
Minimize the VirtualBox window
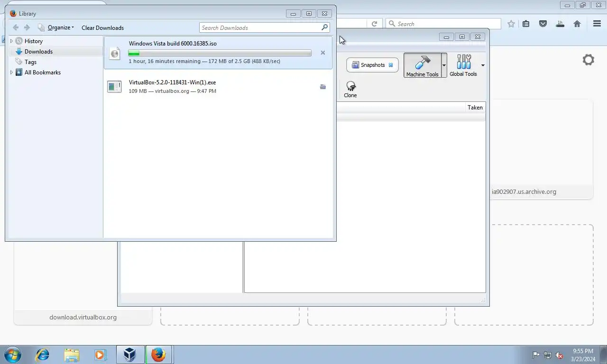coord(446,36)
